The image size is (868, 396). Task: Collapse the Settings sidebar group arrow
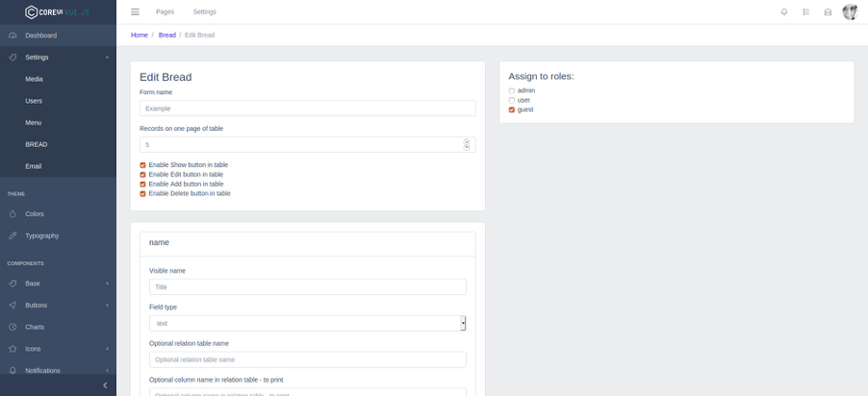tap(108, 57)
